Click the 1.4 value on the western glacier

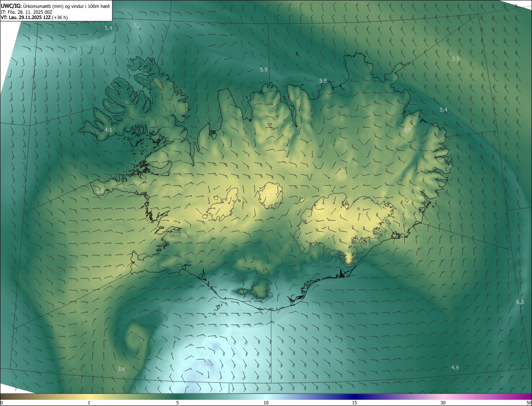pos(219,206)
